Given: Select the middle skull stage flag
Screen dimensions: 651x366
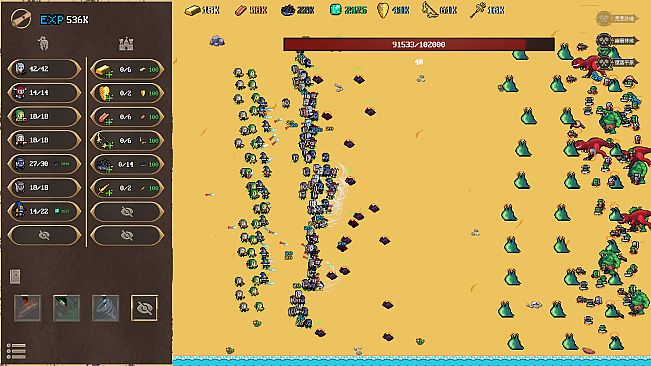Looking at the screenshot, I should (x=617, y=41).
